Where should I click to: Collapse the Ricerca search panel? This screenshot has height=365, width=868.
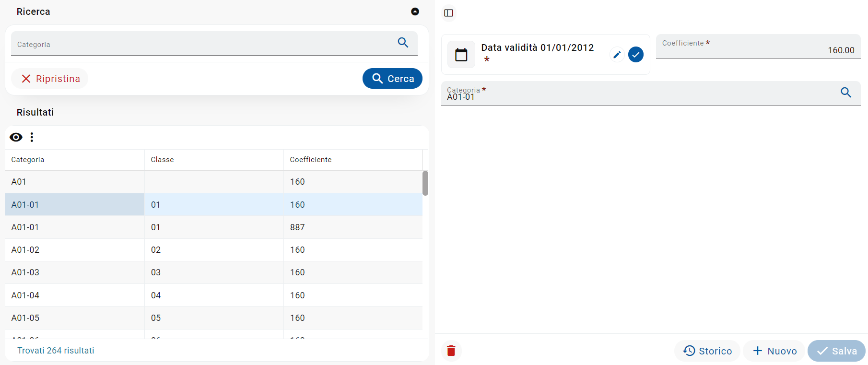tap(415, 12)
